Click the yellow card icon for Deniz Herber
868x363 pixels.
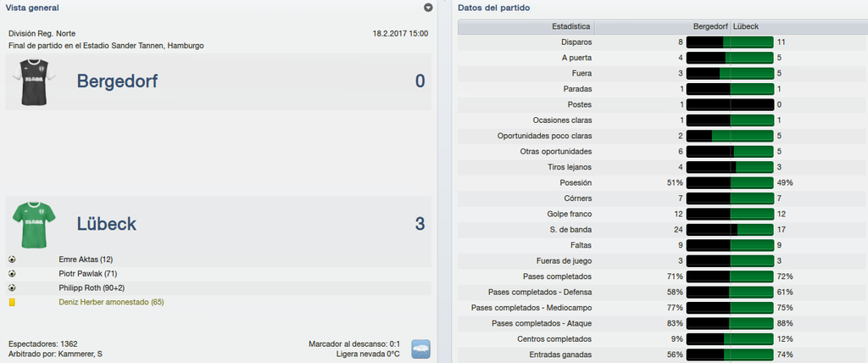pyautogui.click(x=12, y=303)
